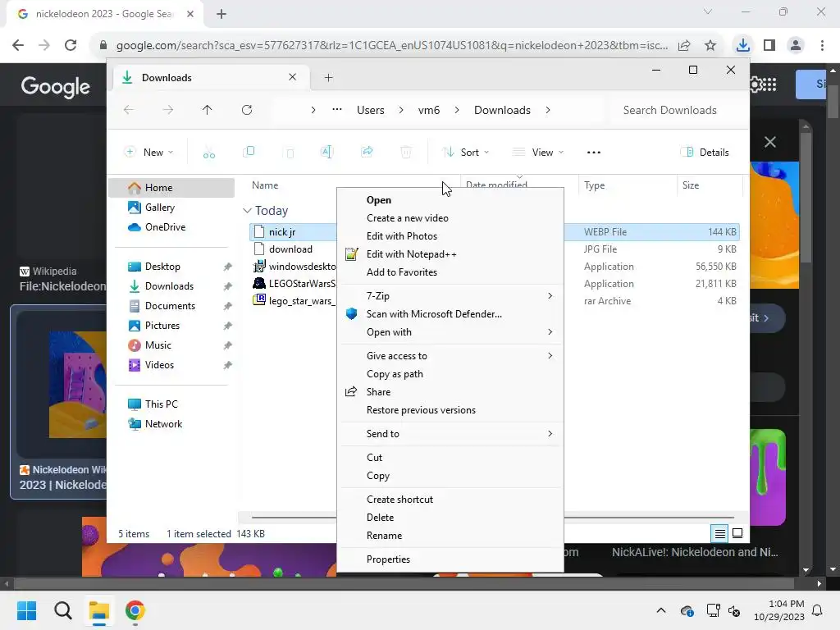This screenshot has height=630, width=840.
Task: Click vm6 in the breadcrumb path
Action: [x=428, y=110]
